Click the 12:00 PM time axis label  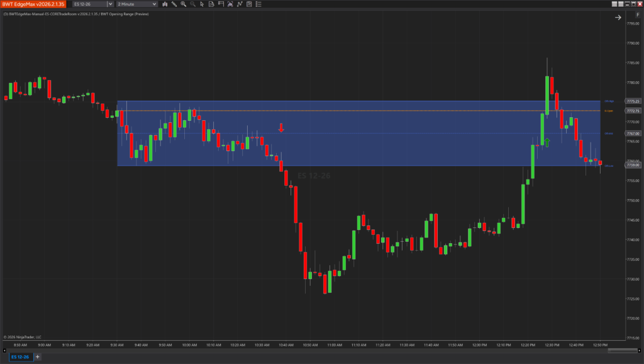point(480,345)
